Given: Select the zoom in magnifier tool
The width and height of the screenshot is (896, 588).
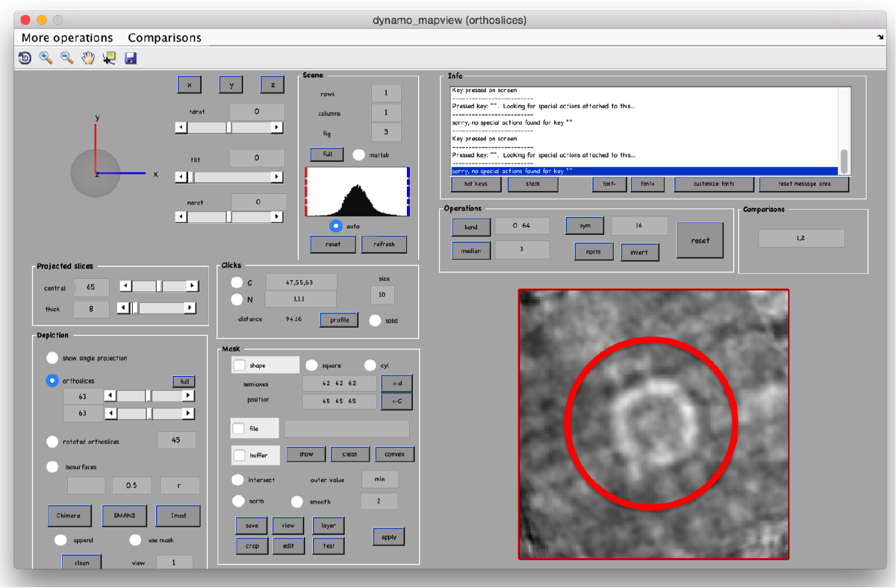Looking at the screenshot, I should point(46,57).
